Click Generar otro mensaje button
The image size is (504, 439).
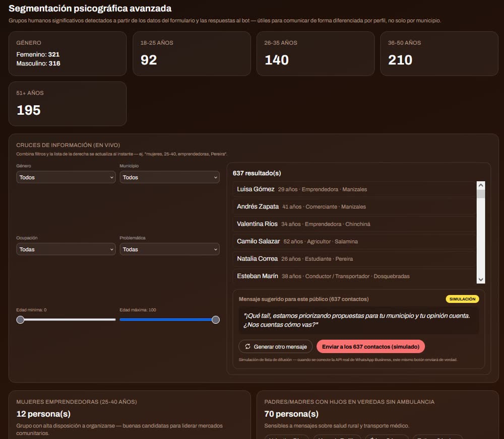[276, 346]
